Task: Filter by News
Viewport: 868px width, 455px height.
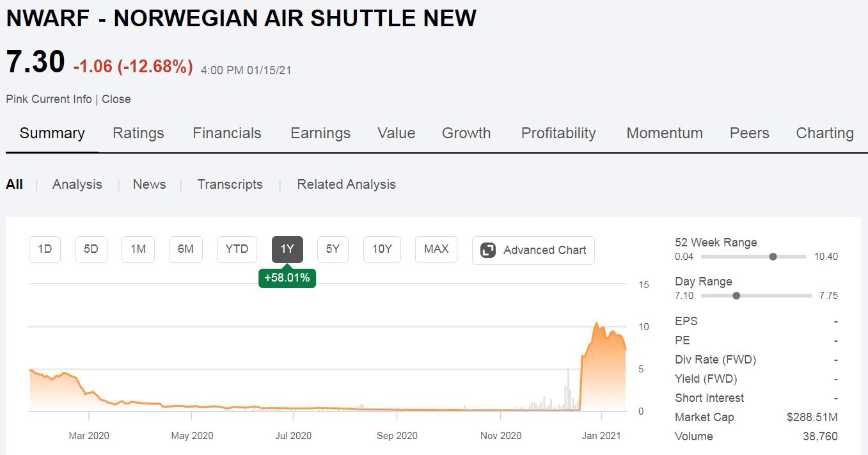Action: 149,184
